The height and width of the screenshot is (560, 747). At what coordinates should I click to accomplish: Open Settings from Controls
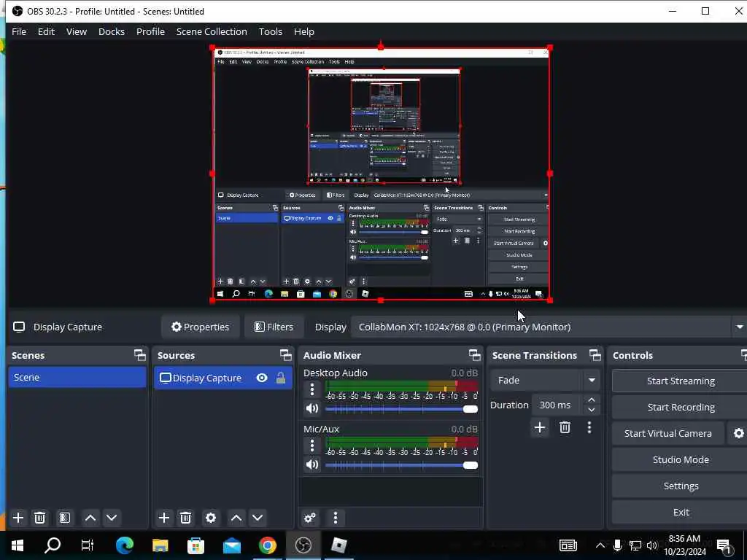point(681,486)
